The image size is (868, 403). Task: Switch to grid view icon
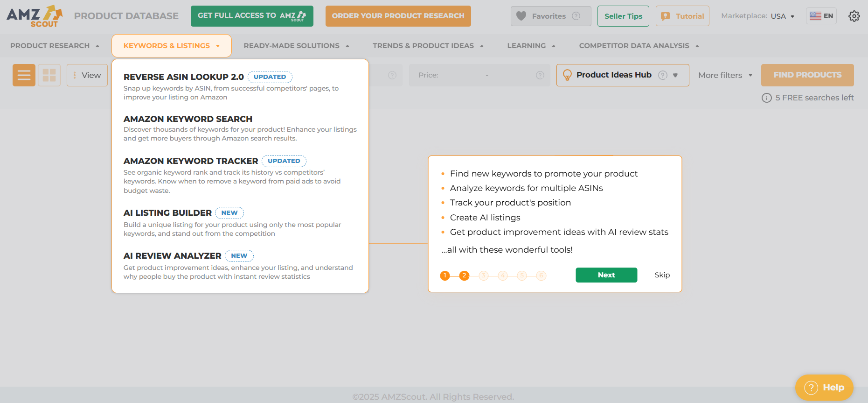coord(49,75)
